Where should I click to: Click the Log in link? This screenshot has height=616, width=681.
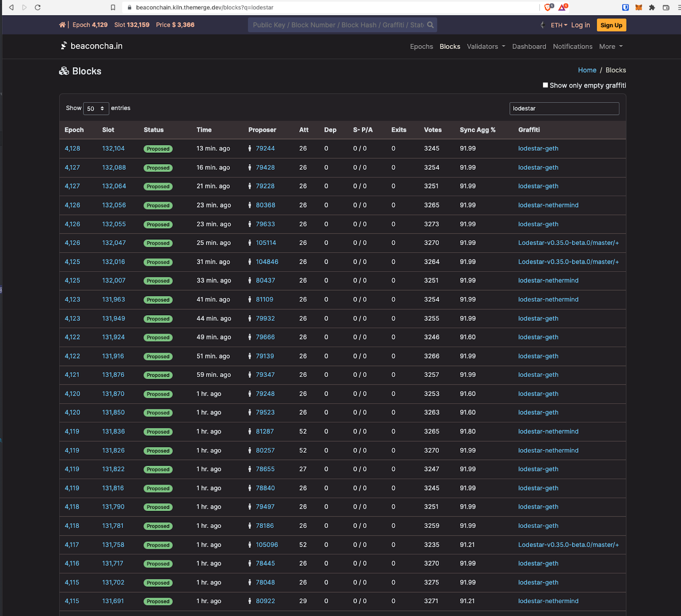[581, 25]
